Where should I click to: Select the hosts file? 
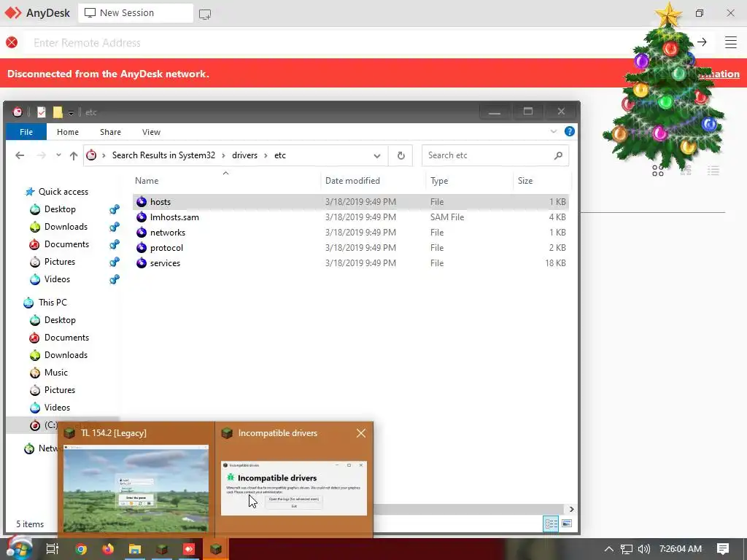click(350, 202)
